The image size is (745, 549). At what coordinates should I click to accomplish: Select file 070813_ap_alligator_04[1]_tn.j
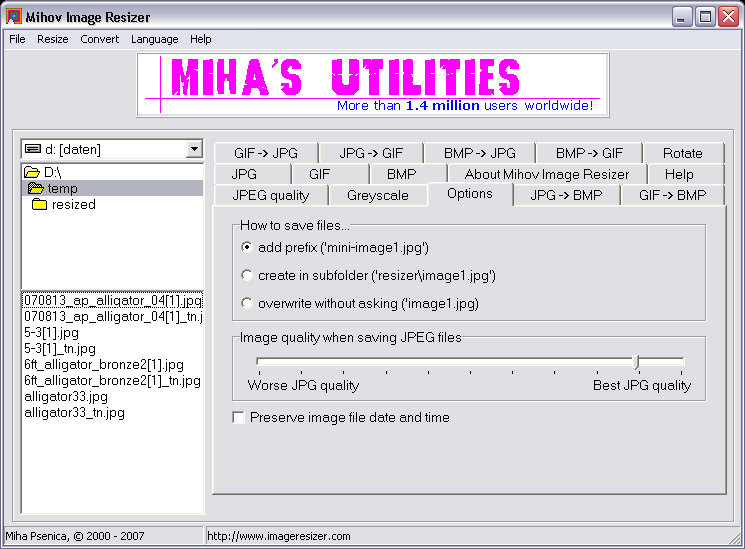click(113, 317)
